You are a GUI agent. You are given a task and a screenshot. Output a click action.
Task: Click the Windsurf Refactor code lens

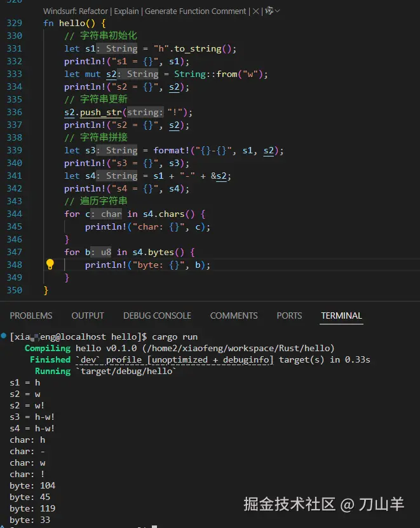click(x=76, y=11)
